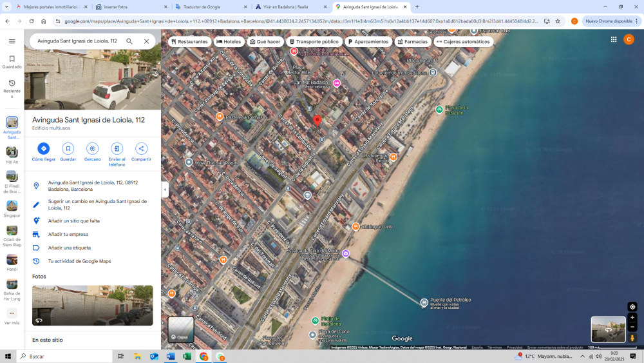Click the Cercano nearby button
The width and height of the screenshot is (644, 363).
[x=92, y=152]
